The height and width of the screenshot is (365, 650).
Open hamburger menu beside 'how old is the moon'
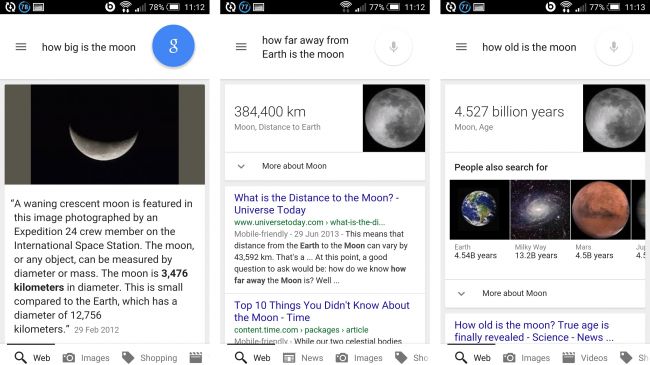461,47
